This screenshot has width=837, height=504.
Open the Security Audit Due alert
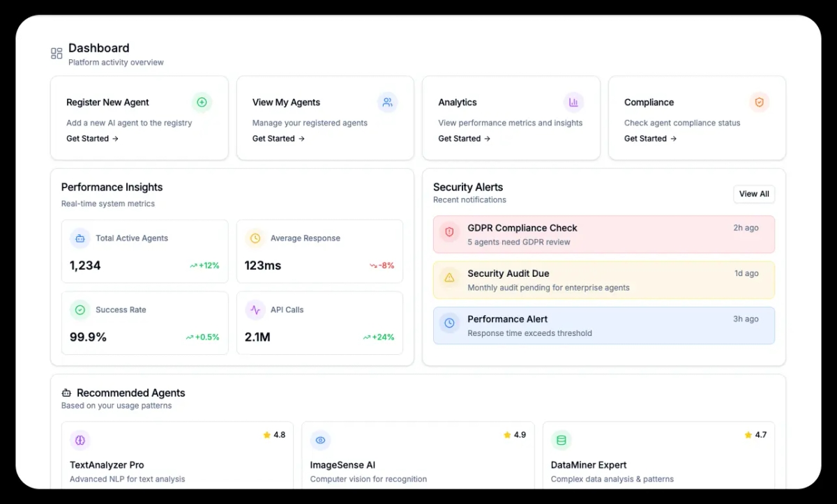pyautogui.click(x=604, y=280)
